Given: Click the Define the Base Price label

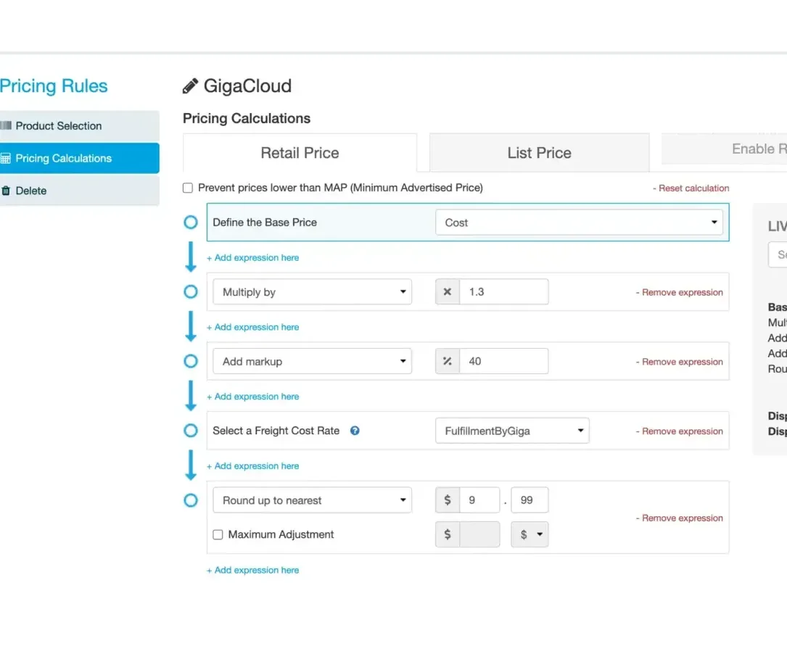Looking at the screenshot, I should click(x=265, y=222).
